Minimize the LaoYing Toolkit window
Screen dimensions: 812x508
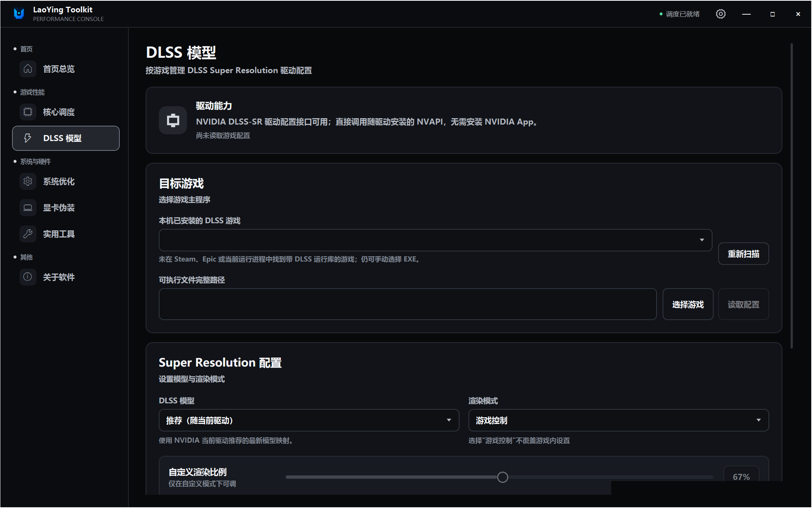(746, 14)
